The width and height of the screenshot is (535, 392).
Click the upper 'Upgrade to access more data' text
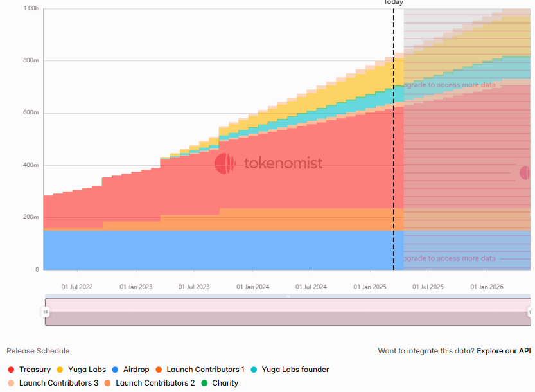(450, 85)
